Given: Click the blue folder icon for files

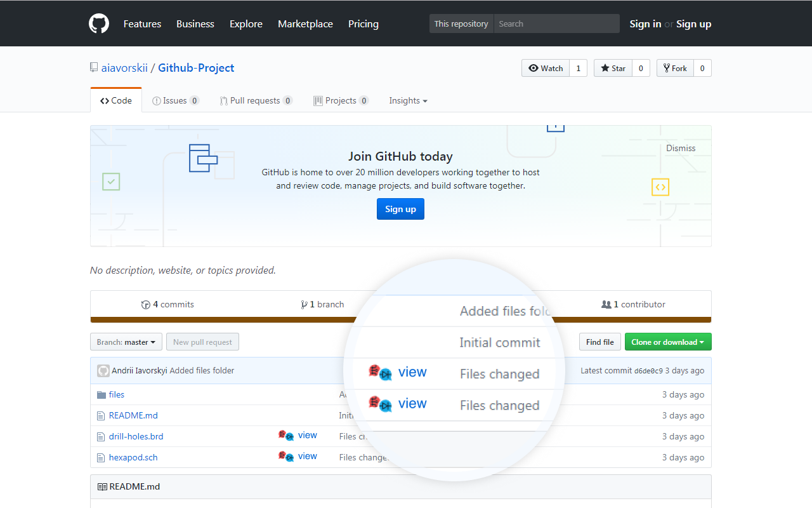Looking at the screenshot, I should [102, 394].
